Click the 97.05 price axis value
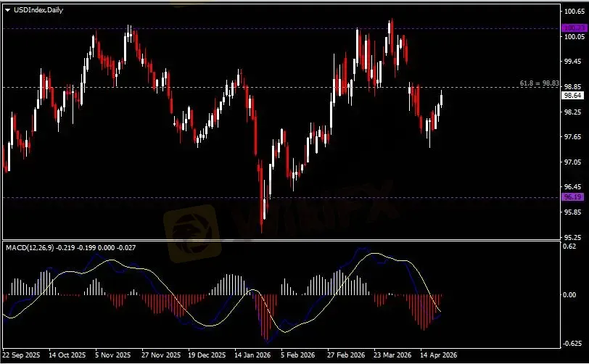 point(573,162)
